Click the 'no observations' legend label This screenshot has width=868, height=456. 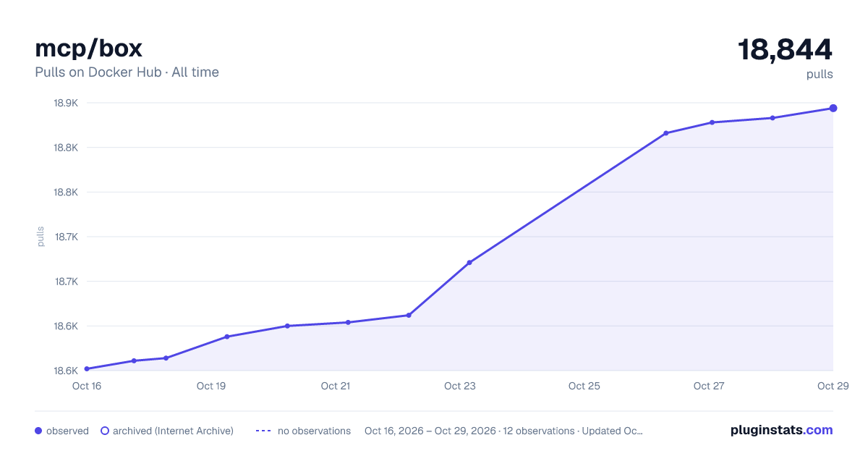(314, 431)
